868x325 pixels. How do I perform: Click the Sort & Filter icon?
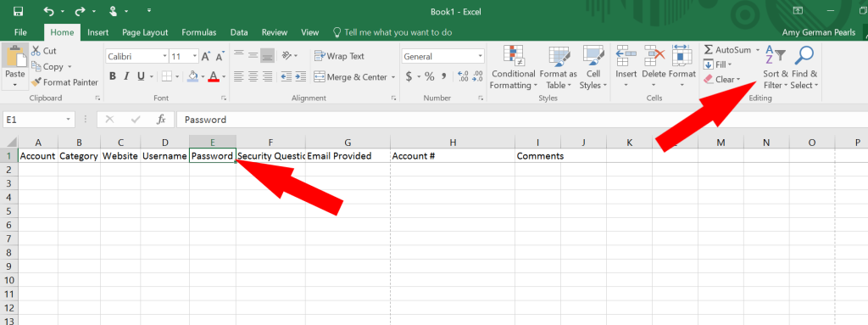[775, 55]
